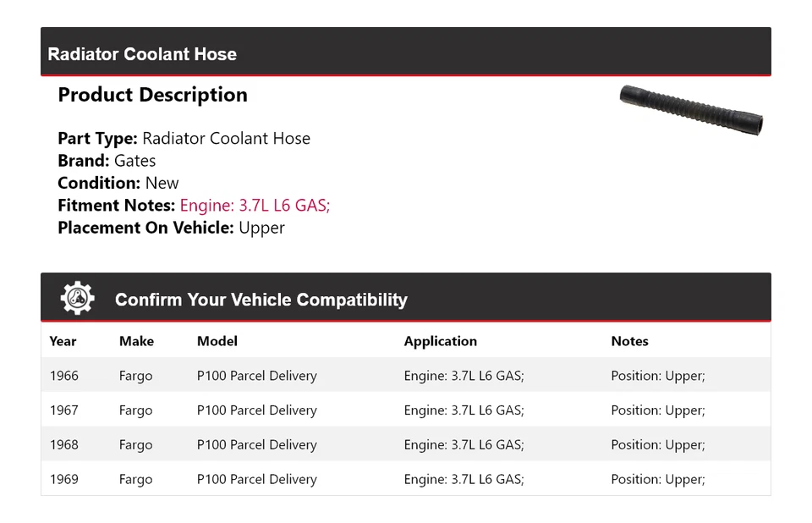Click Fargo make in 1969 row
812x523 pixels.
tap(135, 479)
